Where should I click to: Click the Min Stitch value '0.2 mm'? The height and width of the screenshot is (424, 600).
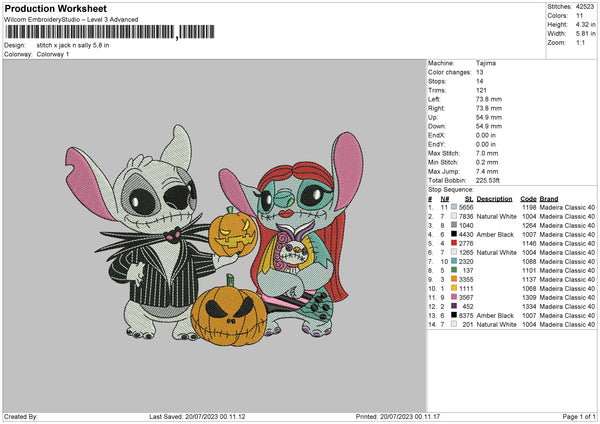(487, 162)
